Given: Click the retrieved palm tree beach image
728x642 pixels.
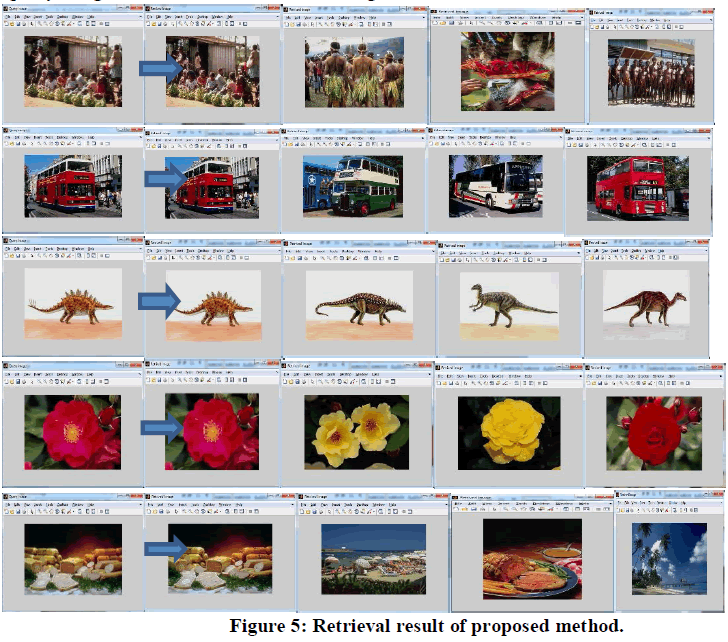Looking at the screenshot, I should click(x=670, y=560).
